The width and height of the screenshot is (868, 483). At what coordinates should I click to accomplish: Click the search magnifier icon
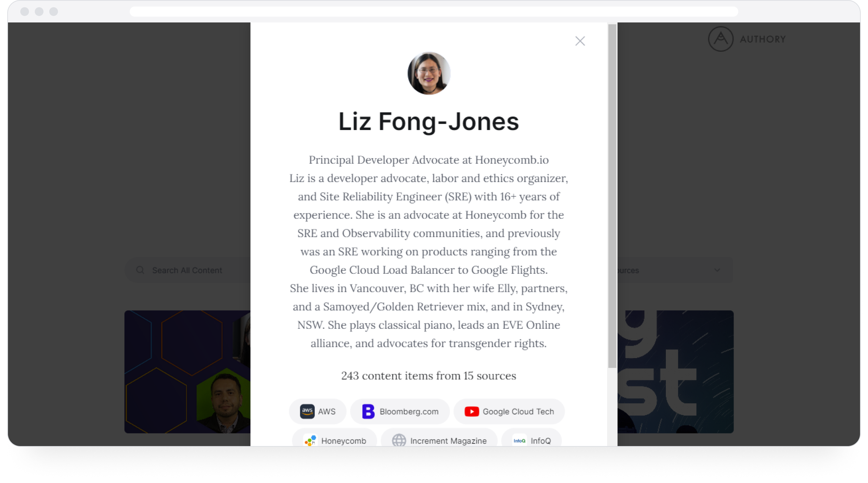(x=140, y=270)
